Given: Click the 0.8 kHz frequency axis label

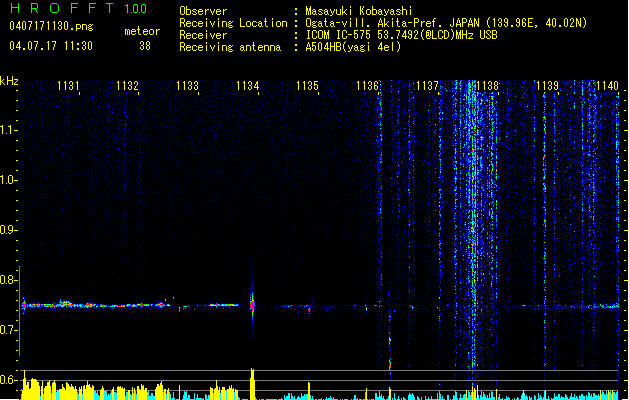Looking at the screenshot, I should (8, 280).
